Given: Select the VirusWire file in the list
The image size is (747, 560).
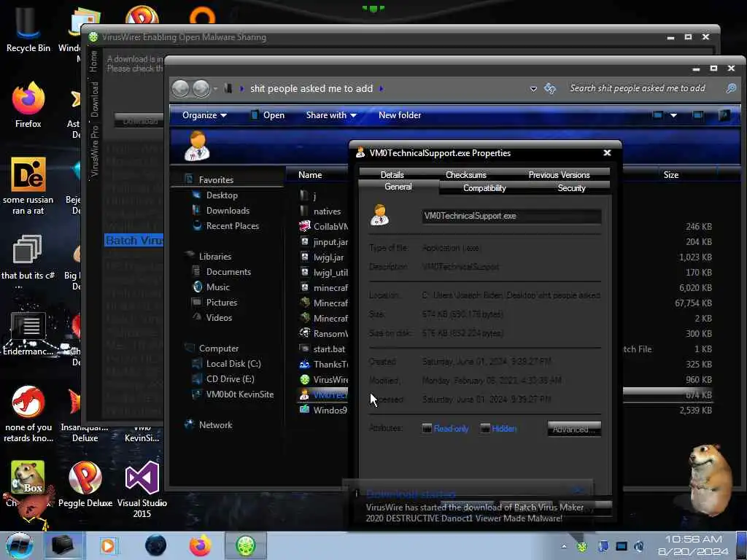Looking at the screenshot, I should tap(324, 379).
